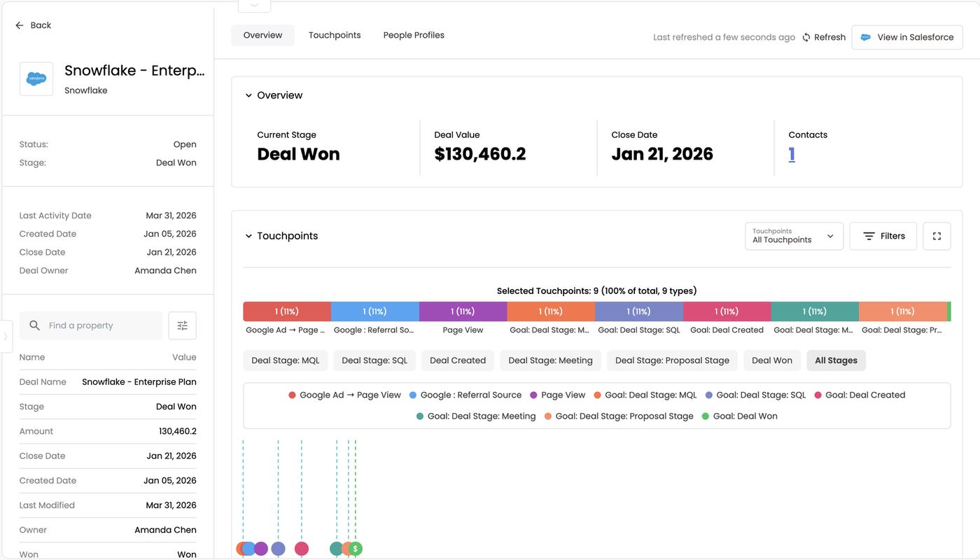This screenshot has width=980, height=560.
Task: Click the $130,460.2 deal value
Action: (x=480, y=154)
